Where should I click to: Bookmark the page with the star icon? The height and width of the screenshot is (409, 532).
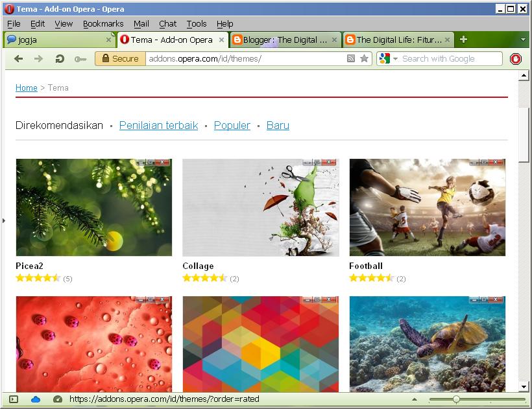pyautogui.click(x=364, y=58)
